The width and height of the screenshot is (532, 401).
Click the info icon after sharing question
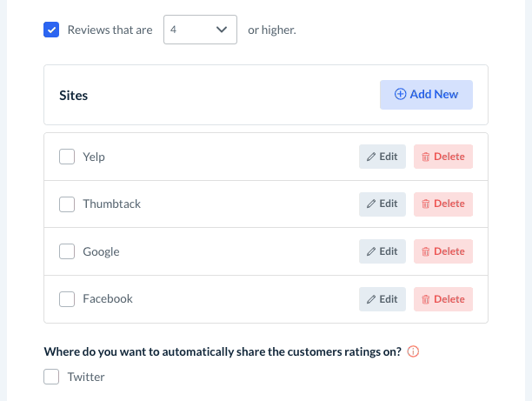coord(414,352)
